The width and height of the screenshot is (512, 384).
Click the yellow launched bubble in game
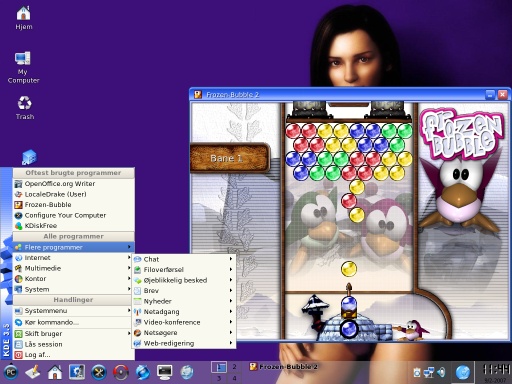tap(349, 269)
